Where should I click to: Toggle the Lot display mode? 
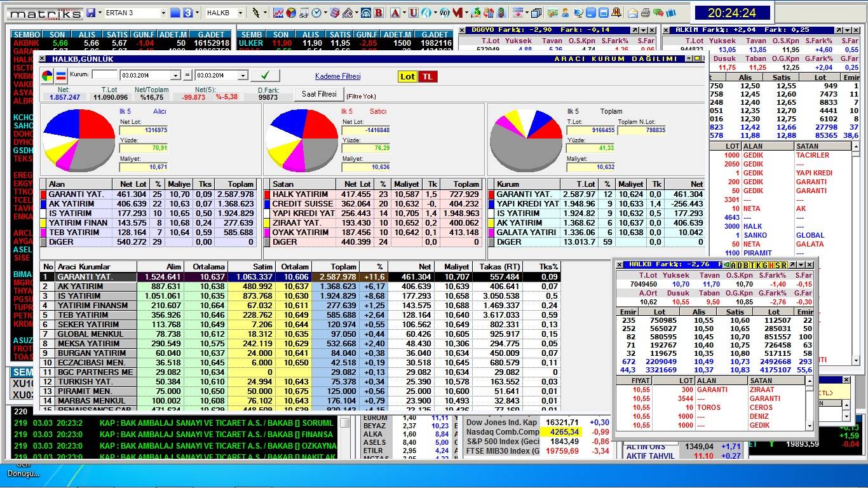click(x=407, y=76)
